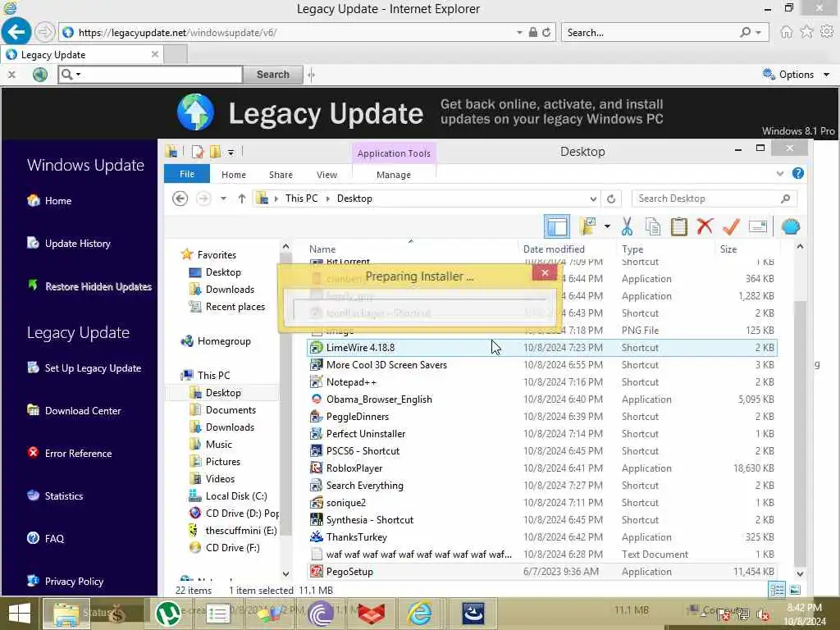Open Favorites star in Internet Explorer
Viewport: 840px width, 630px height.
click(x=806, y=32)
